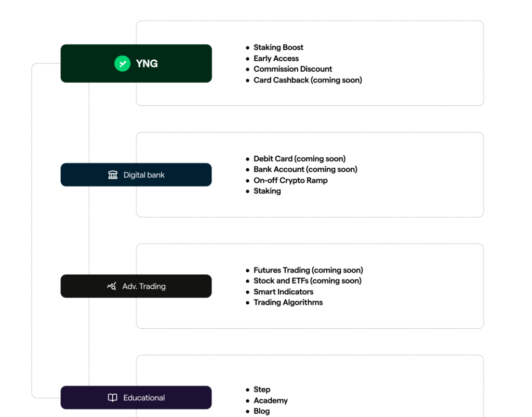Click the Adv. Trading chart icon
The width and height of the screenshot is (532, 417).
(x=112, y=286)
